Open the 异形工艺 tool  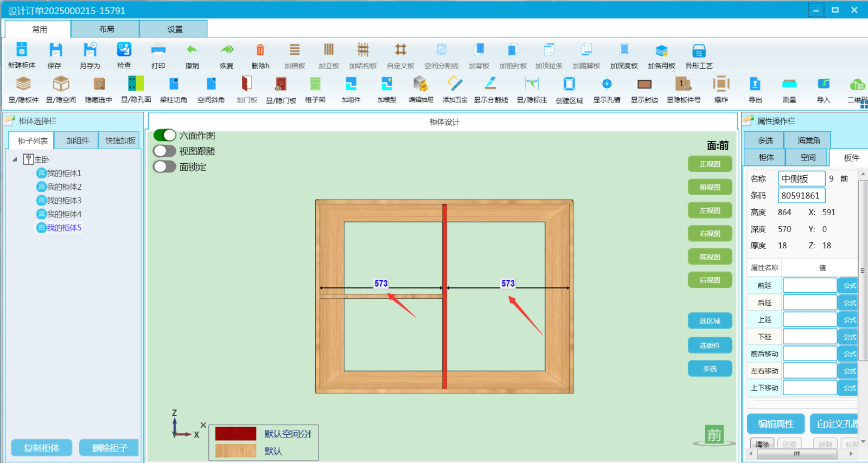[x=699, y=52]
